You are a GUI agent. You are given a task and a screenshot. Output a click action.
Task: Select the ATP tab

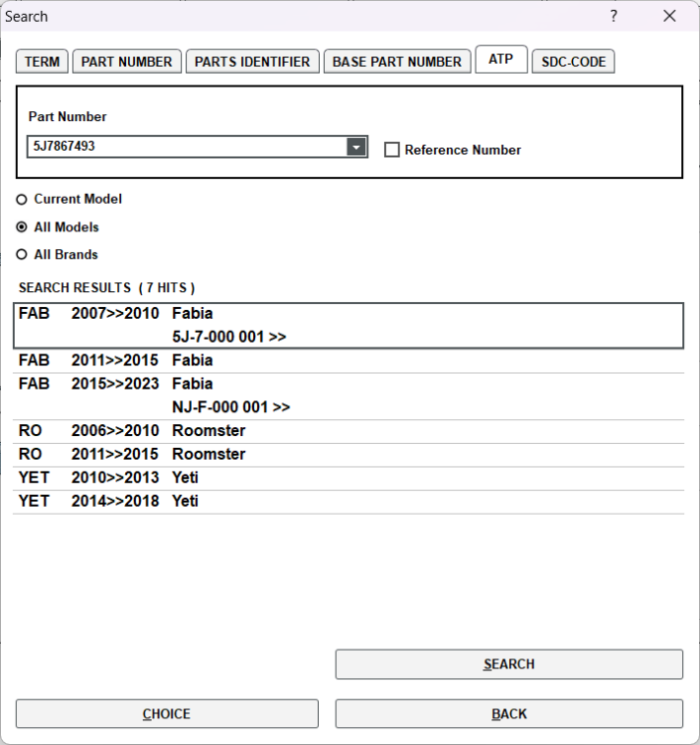click(x=501, y=60)
